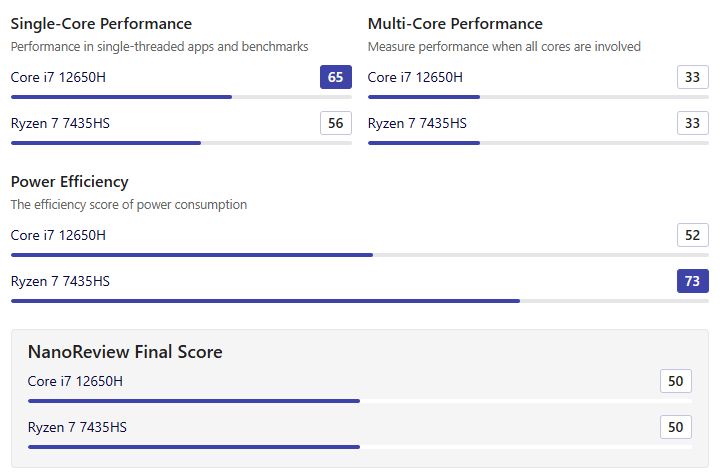Click Ryzen 7 7435HS multi-core score 33
721x475 pixels.
tap(692, 123)
